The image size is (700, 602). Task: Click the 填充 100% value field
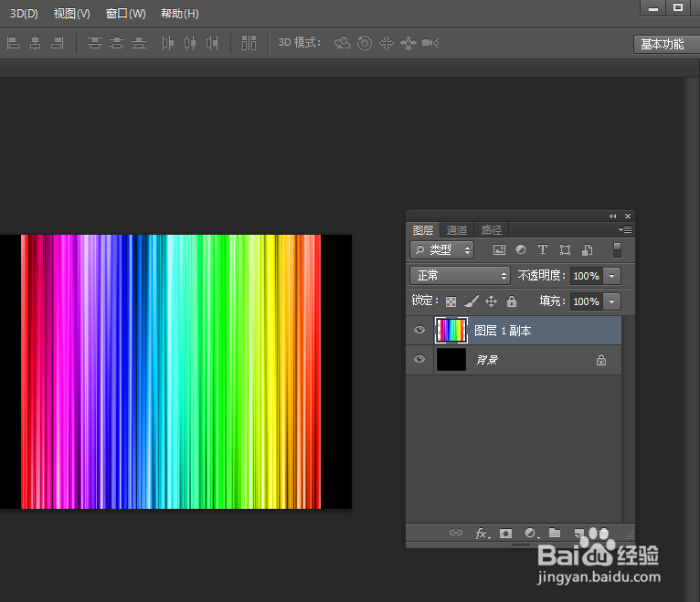[586, 301]
